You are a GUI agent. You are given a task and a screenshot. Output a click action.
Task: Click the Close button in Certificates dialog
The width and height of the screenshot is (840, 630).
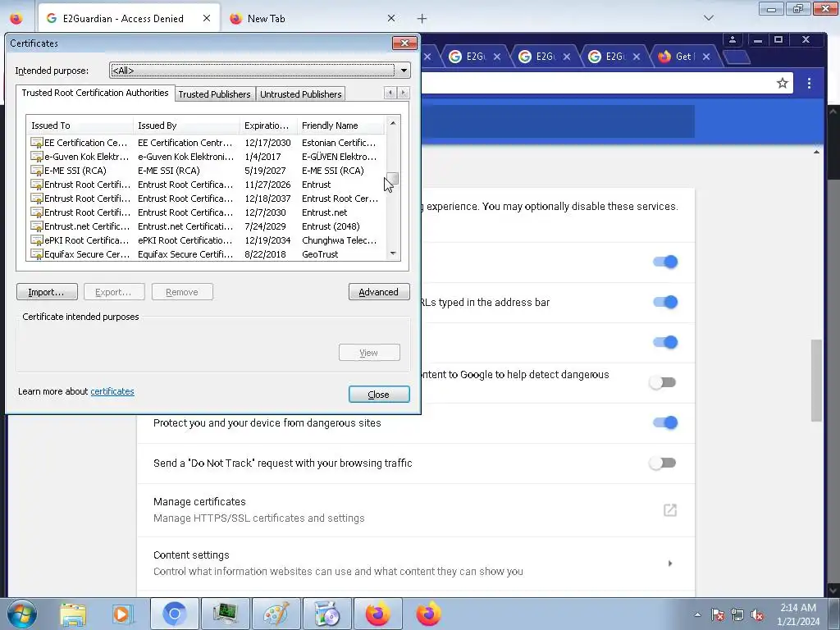tap(379, 395)
